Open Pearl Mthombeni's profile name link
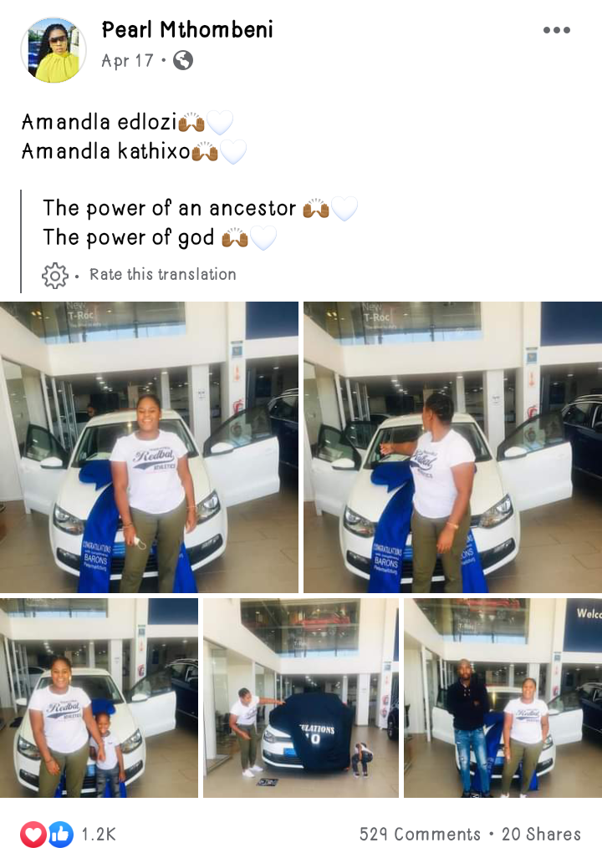Image resolution: width=602 pixels, height=868 pixels. (x=187, y=30)
